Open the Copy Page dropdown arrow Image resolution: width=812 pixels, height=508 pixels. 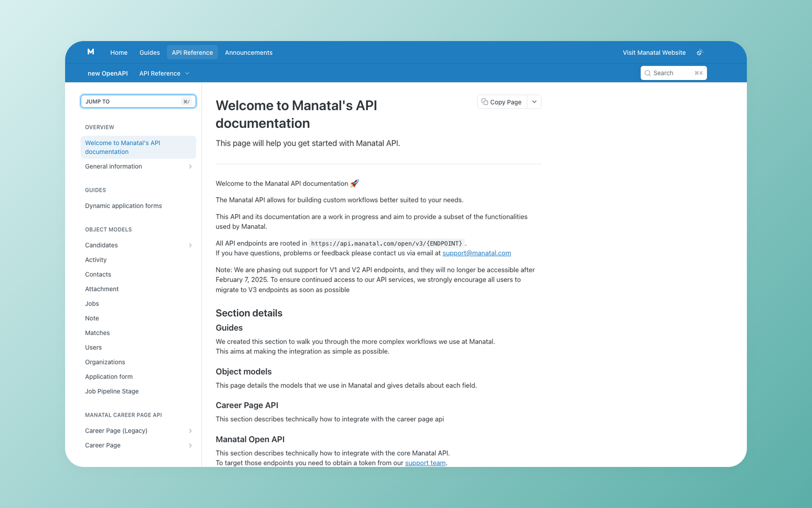point(534,102)
